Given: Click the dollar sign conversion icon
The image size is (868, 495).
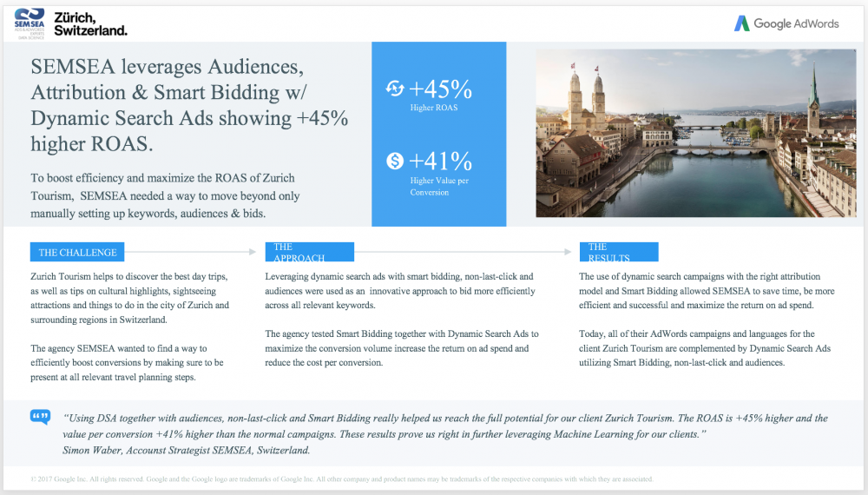Looking at the screenshot, I should tap(395, 162).
